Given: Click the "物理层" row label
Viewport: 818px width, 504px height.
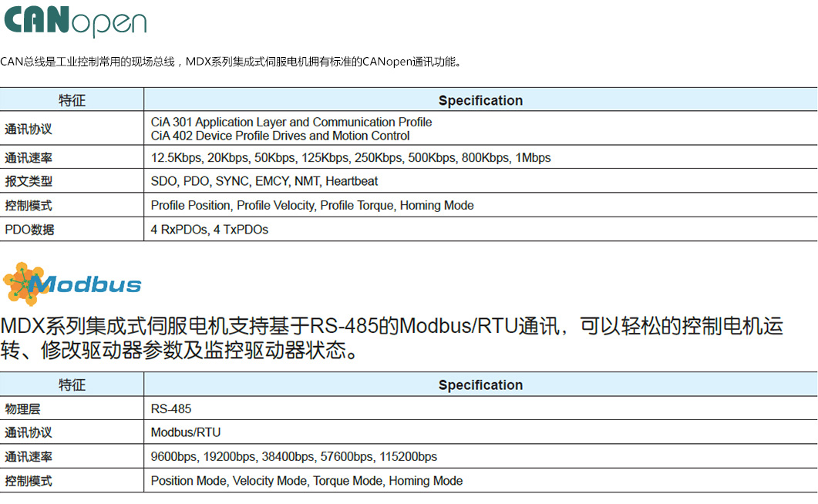Looking at the screenshot, I should (x=23, y=408).
